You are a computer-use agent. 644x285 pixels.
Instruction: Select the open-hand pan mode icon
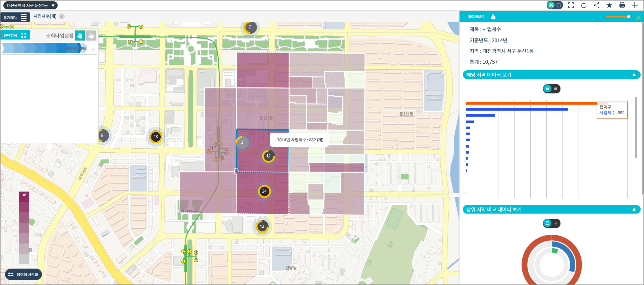click(x=80, y=35)
